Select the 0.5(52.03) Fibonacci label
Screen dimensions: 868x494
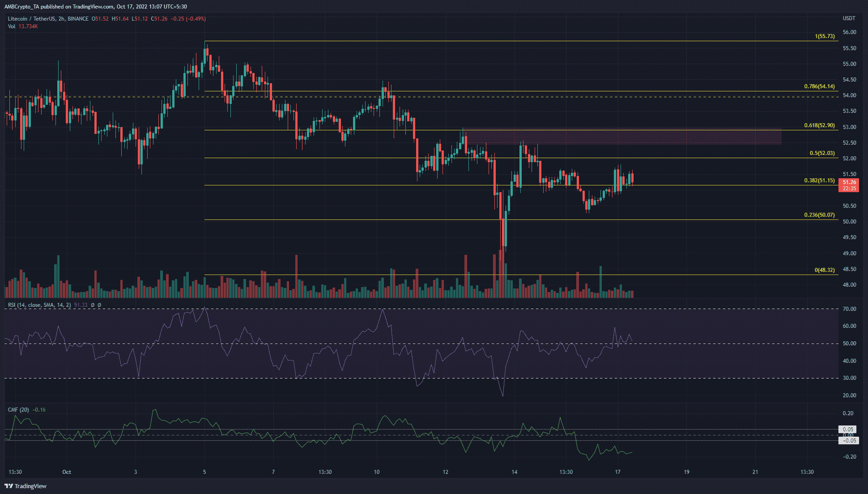click(x=822, y=153)
